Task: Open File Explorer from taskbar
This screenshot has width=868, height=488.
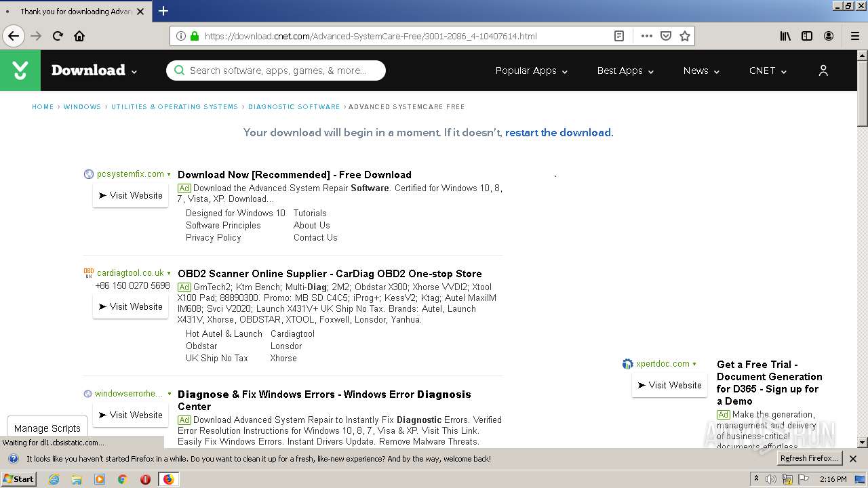Action: pyautogui.click(x=77, y=479)
